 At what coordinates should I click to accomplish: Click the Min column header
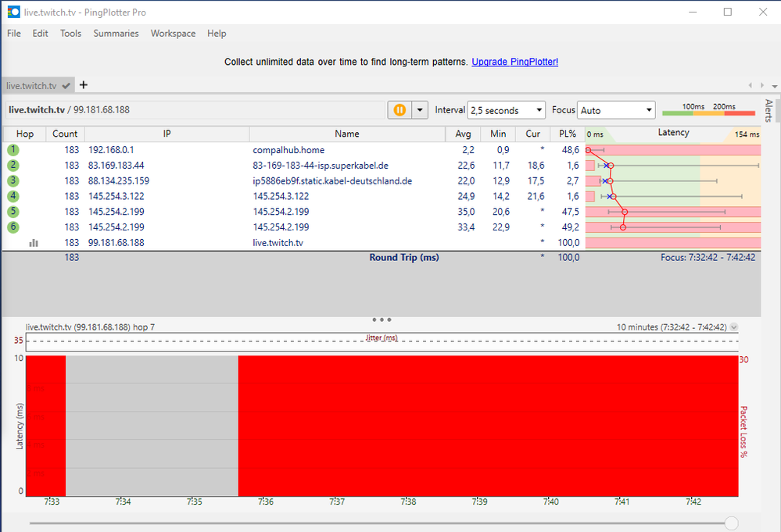[498, 134]
